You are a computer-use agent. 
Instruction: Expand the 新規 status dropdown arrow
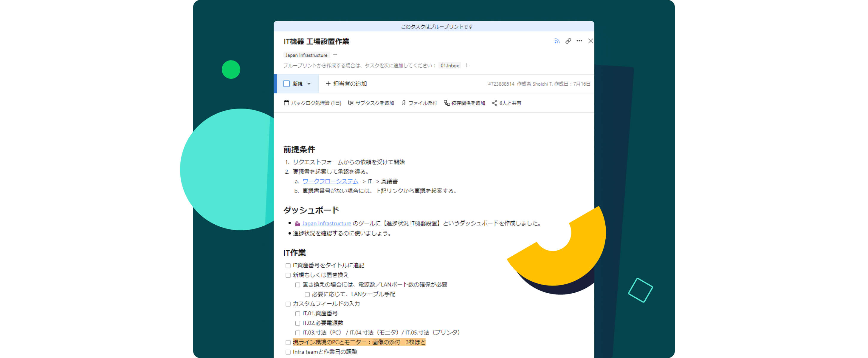(x=309, y=84)
